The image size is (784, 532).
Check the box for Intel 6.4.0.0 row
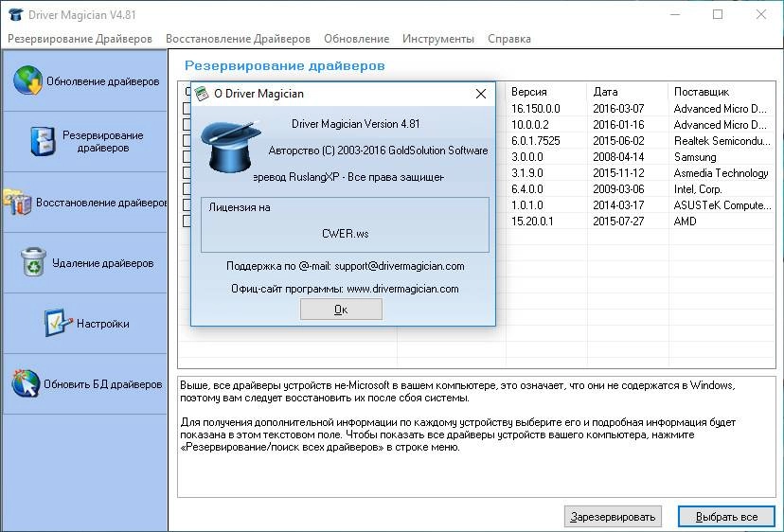187,188
